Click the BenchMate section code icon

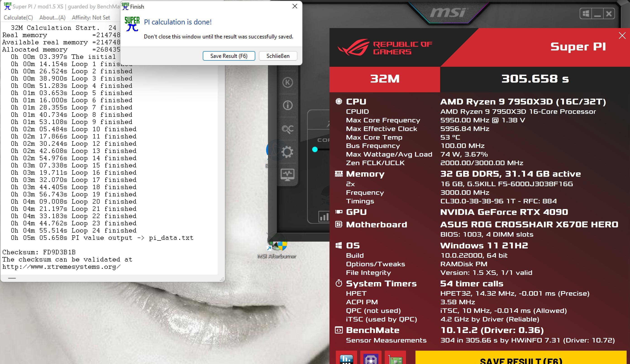pyautogui.click(x=339, y=330)
